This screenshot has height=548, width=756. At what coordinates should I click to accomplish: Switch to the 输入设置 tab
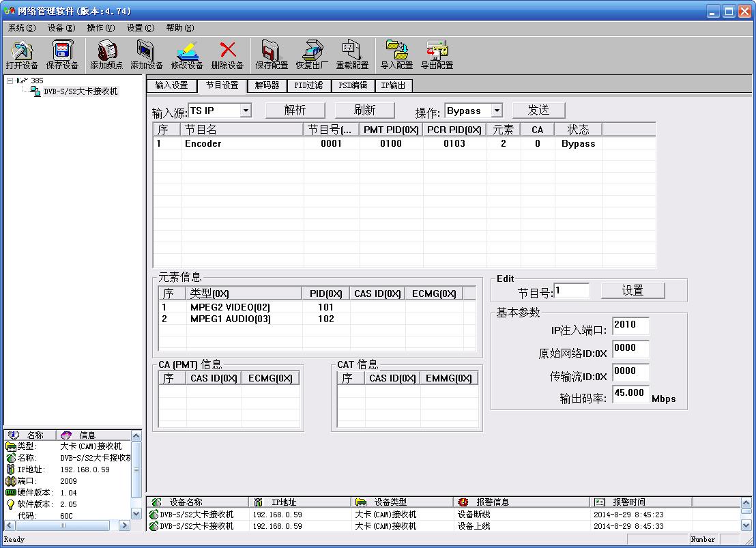172,86
